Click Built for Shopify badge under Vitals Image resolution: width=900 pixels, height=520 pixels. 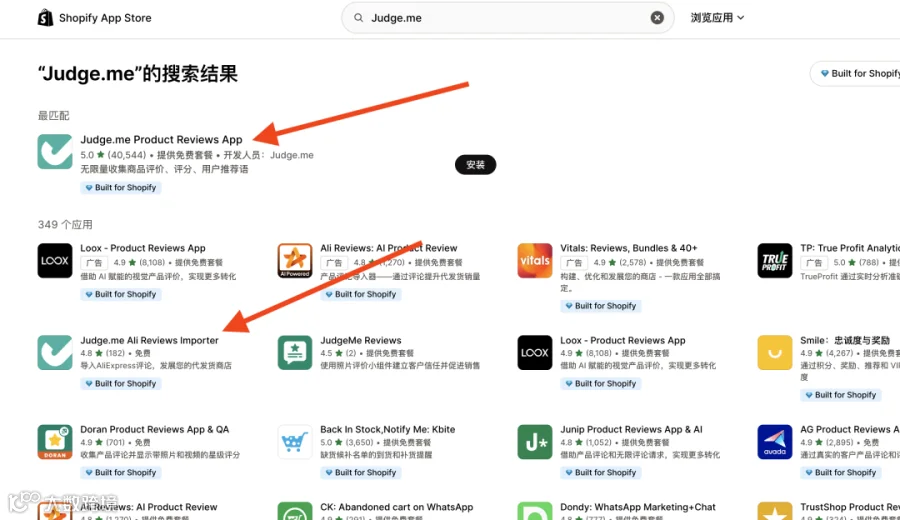coord(600,306)
